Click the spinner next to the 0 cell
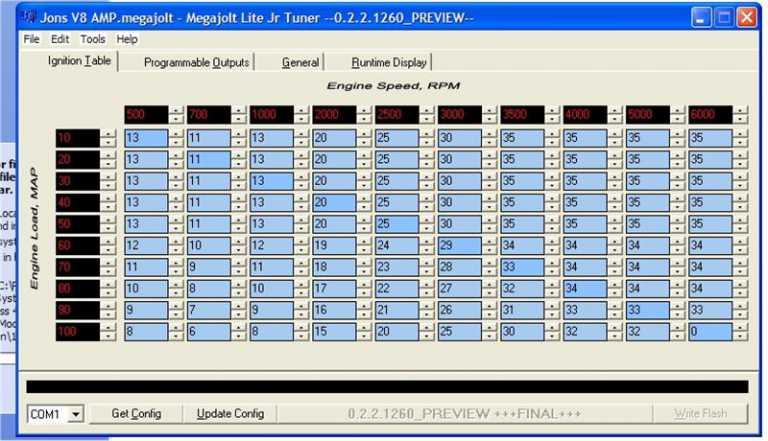The height and width of the screenshot is (441, 768). click(x=740, y=330)
